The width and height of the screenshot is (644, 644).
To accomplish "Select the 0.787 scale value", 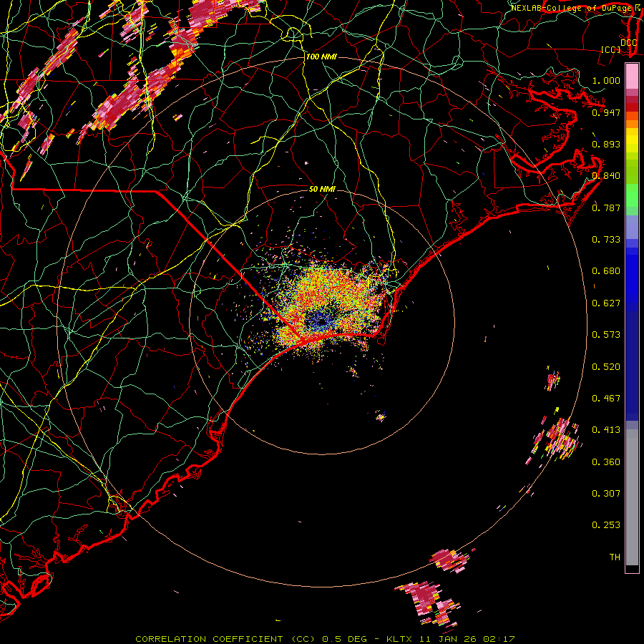I will coord(606,208).
